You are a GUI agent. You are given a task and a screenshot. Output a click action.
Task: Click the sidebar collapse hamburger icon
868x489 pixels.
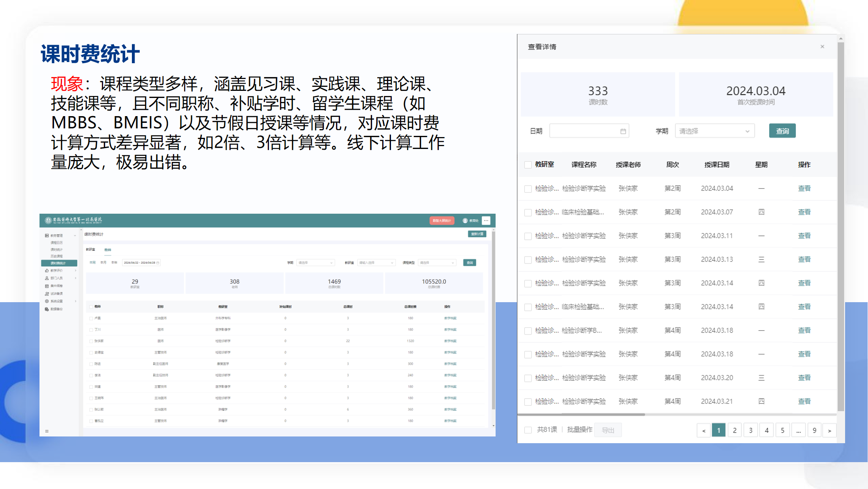click(x=47, y=431)
